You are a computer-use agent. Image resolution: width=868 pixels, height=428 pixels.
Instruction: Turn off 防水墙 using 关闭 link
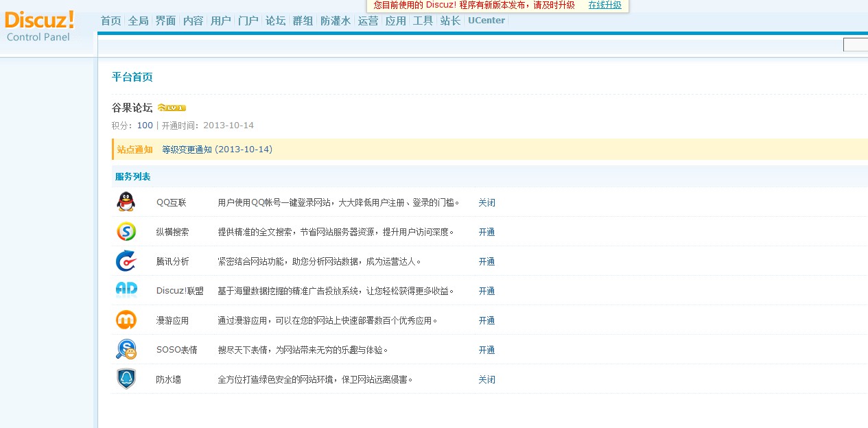[x=486, y=380]
